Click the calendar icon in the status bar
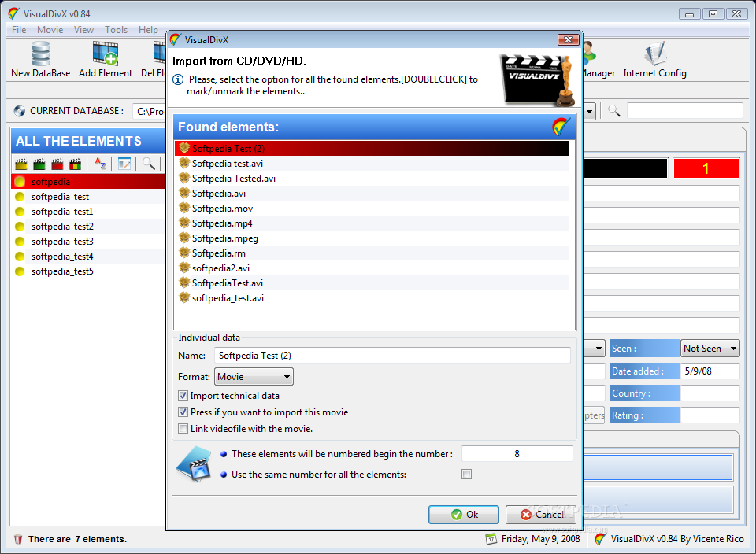This screenshot has width=756, height=554. (491, 539)
